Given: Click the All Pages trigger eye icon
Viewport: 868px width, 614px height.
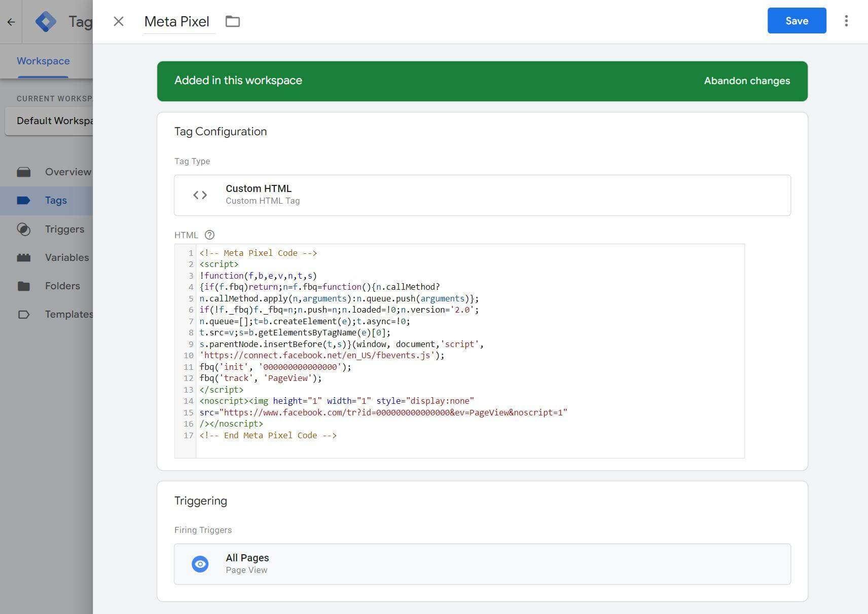Looking at the screenshot, I should coord(200,564).
